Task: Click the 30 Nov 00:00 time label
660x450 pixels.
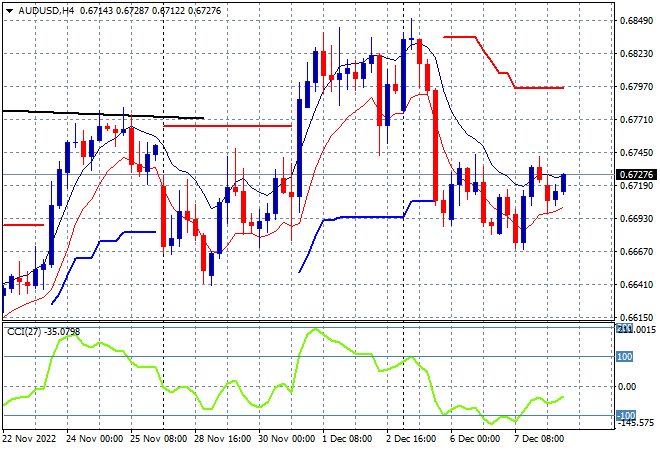Action: pos(287,439)
